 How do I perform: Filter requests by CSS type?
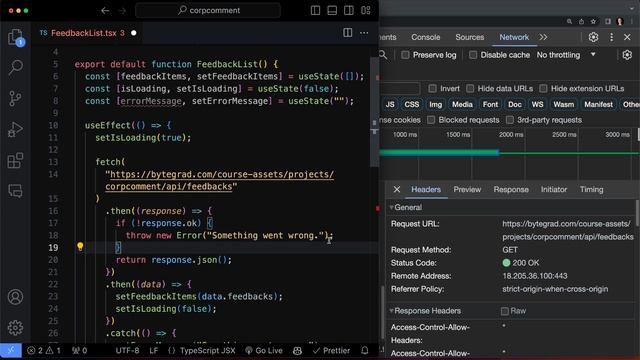pyautogui.click(x=411, y=104)
